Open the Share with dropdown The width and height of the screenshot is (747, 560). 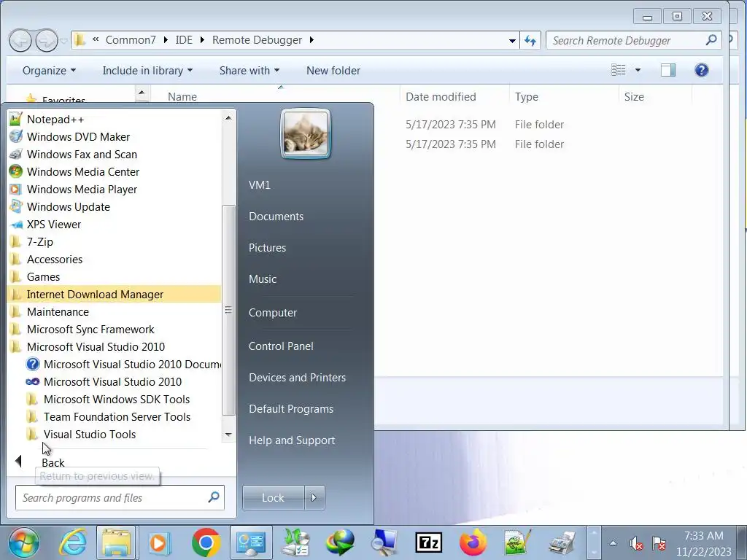point(249,71)
